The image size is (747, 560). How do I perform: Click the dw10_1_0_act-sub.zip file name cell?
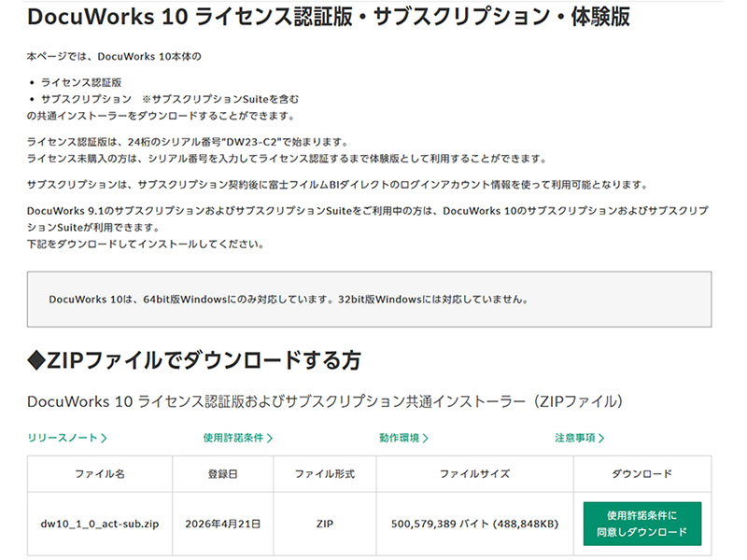[x=100, y=524]
